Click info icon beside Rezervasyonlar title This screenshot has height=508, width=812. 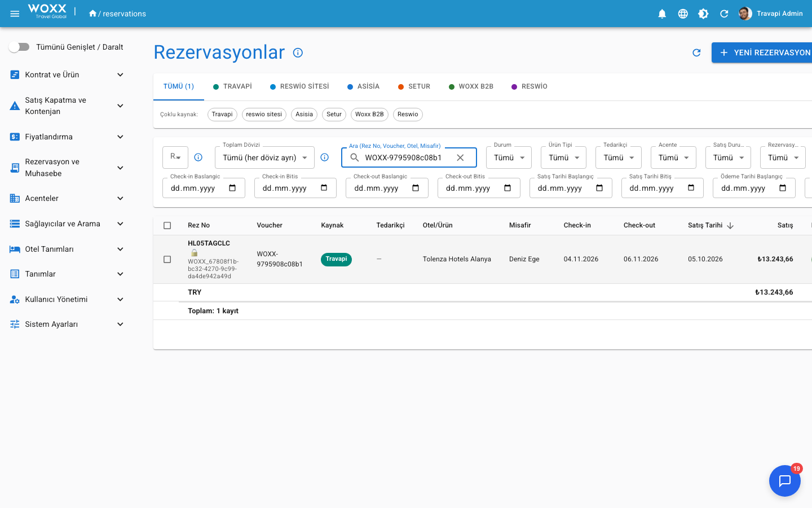(x=298, y=52)
